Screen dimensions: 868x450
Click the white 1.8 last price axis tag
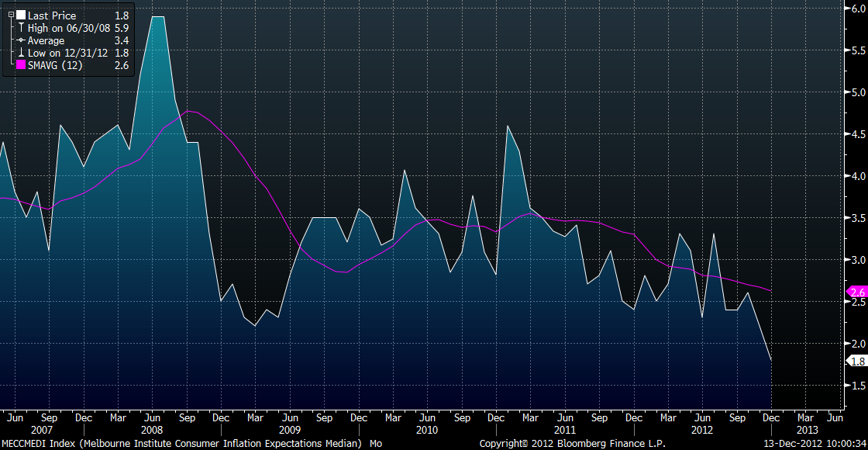(857, 361)
